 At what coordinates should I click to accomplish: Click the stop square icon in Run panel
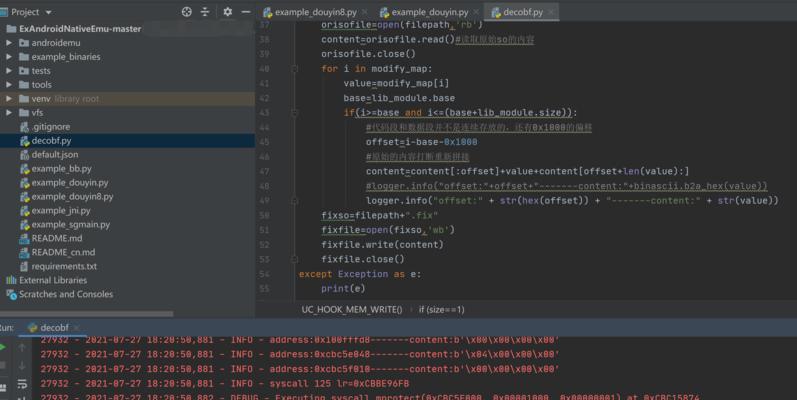point(3,365)
